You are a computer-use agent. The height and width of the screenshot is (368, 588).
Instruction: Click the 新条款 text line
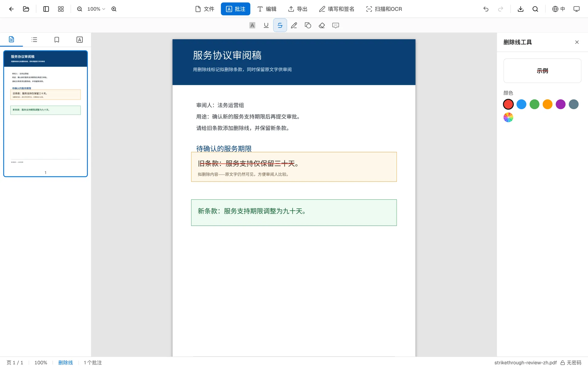252,211
